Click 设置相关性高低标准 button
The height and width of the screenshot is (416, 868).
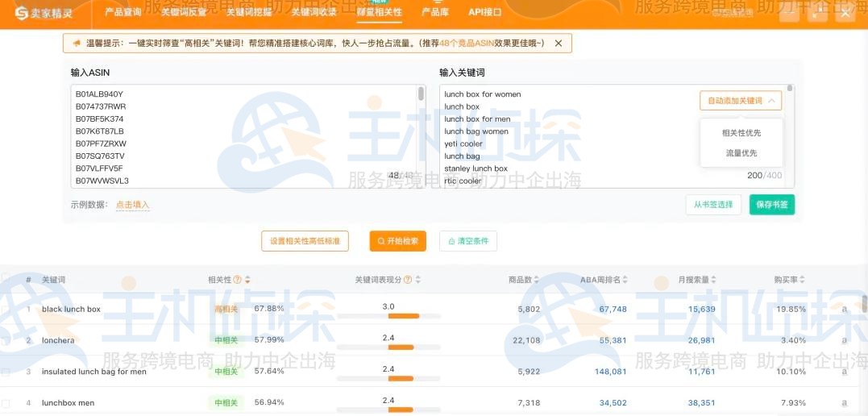[305, 241]
